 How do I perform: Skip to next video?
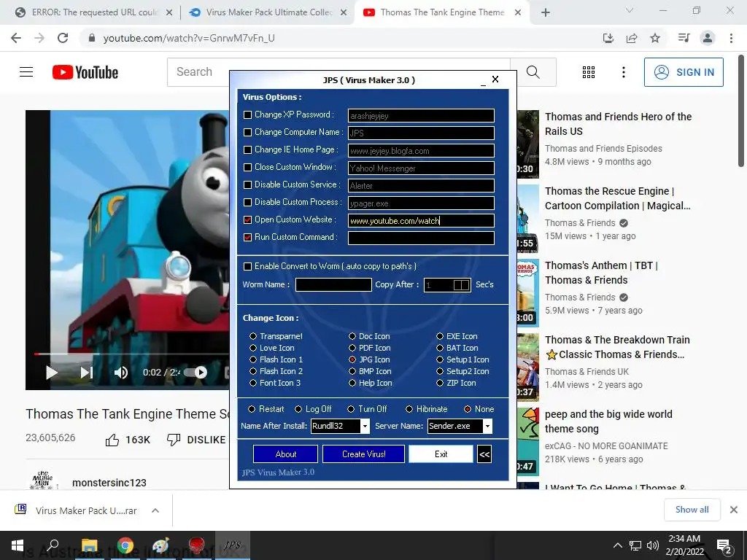tap(86, 373)
